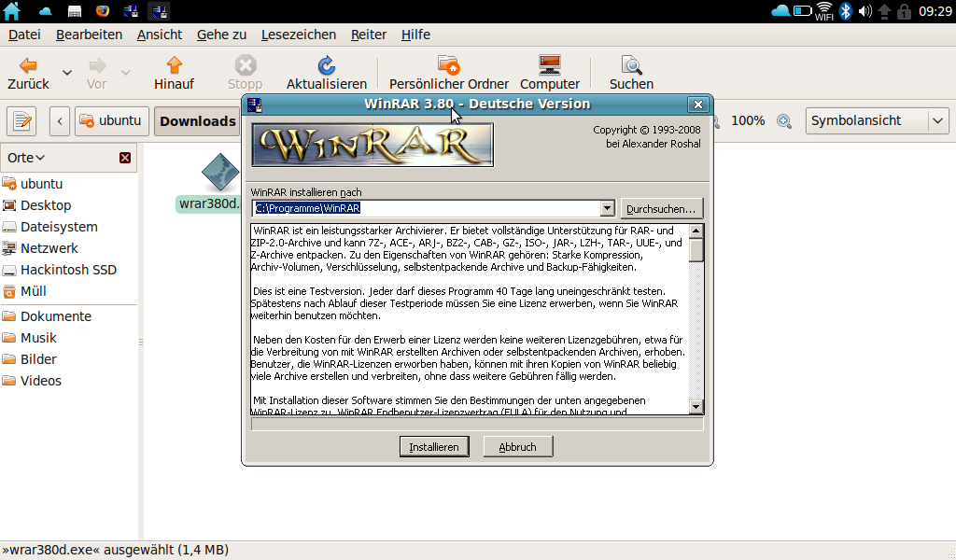Expand the install path dropdown arrow
The width and height of the screenshot is (956, 560).
[608, 208]
